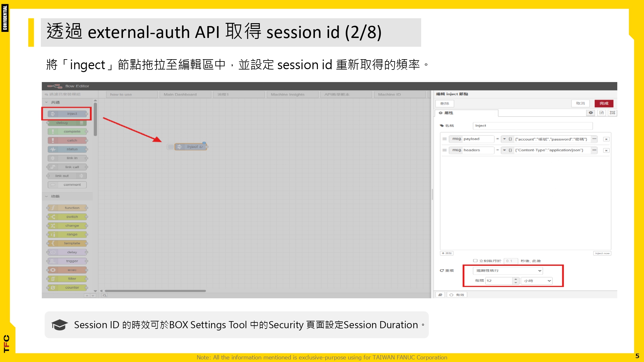Viewport: 644px width, 362px height.
Task: Delete the msg.payload property row
Action: [x=606, y=139]
